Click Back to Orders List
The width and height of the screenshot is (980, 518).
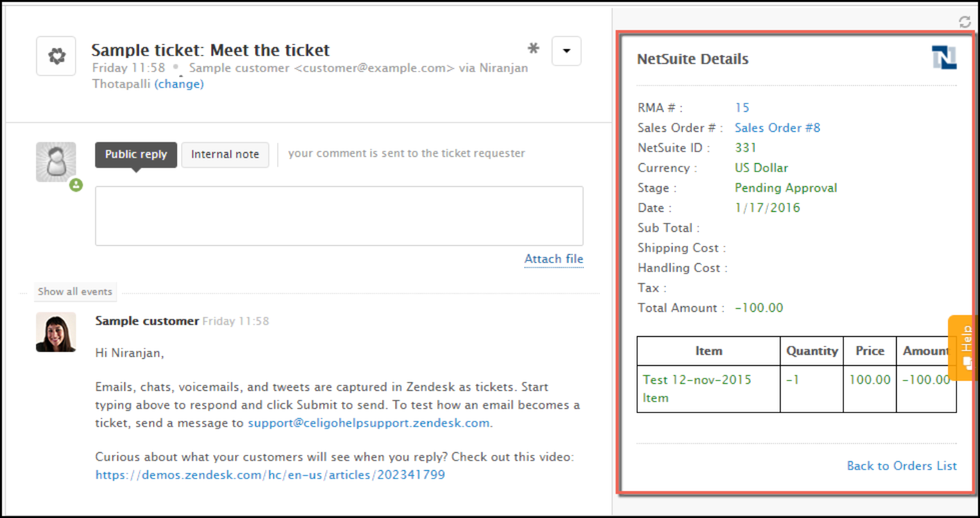tap(902, 466)
